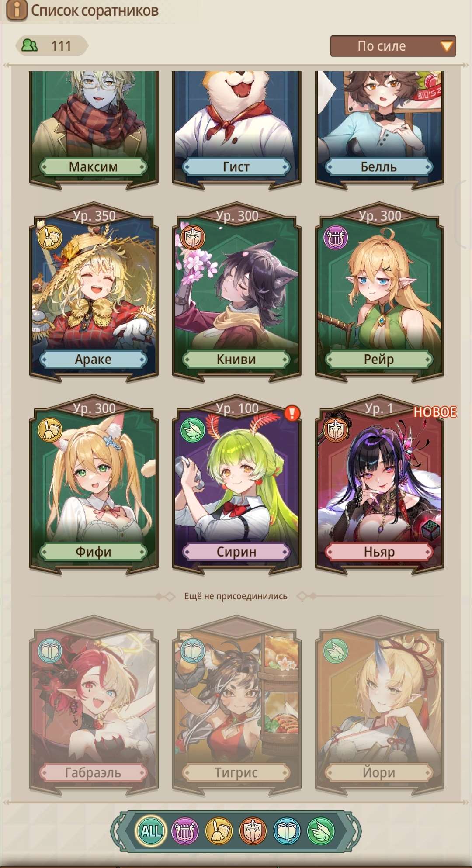Open Араке character card

[x=94, y=291]
